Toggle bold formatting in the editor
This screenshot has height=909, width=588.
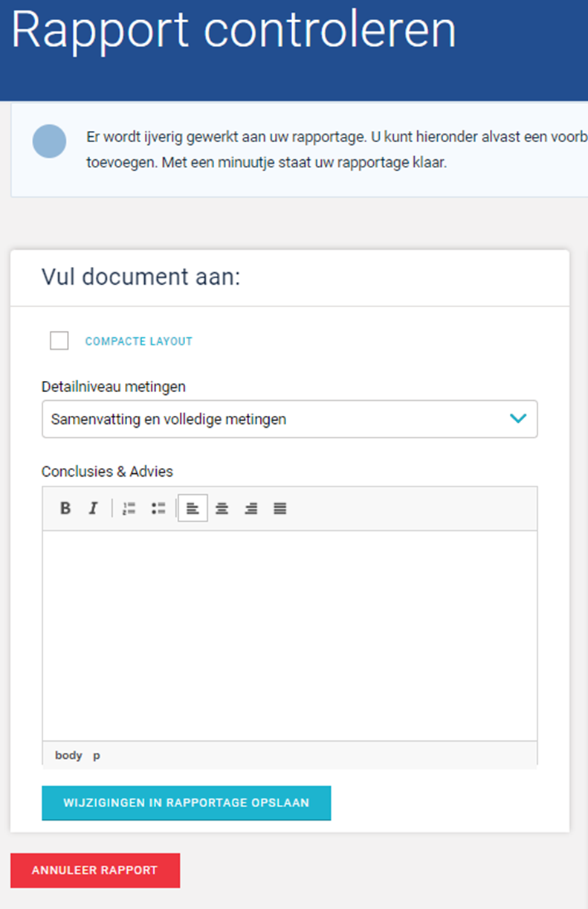(65, 509)
